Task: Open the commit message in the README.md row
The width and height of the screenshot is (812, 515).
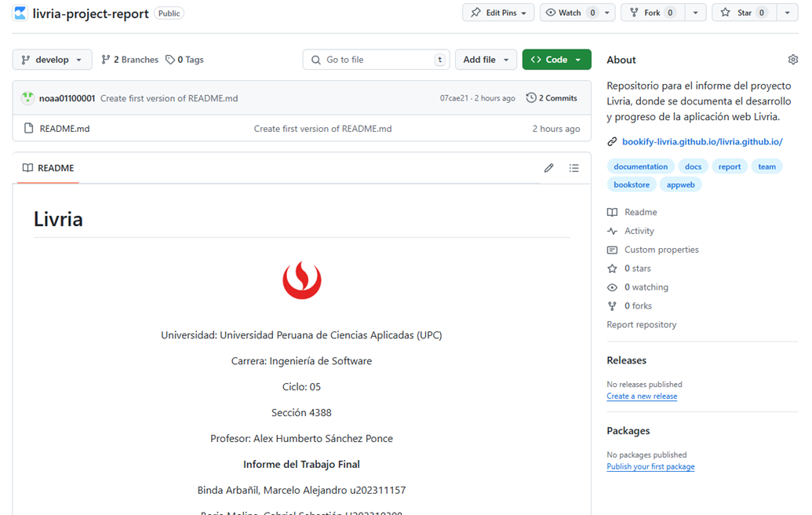Action: click(x=322, y=129)
